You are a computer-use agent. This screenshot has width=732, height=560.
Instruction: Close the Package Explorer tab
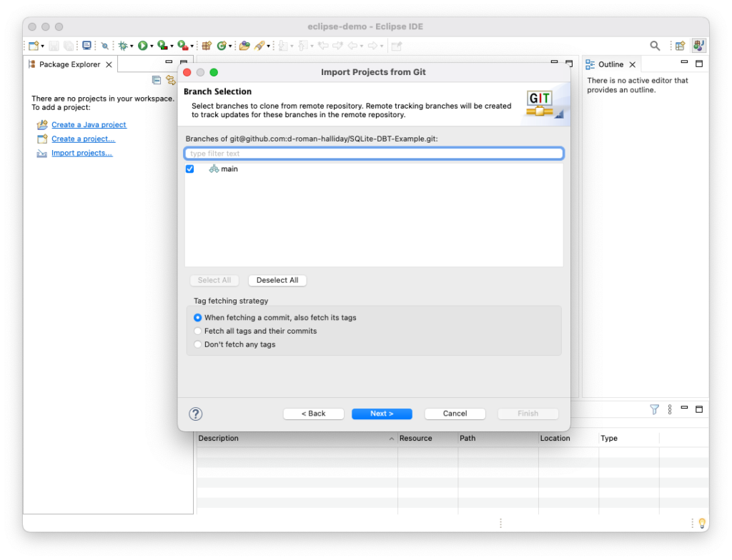[x=109, y=64]
